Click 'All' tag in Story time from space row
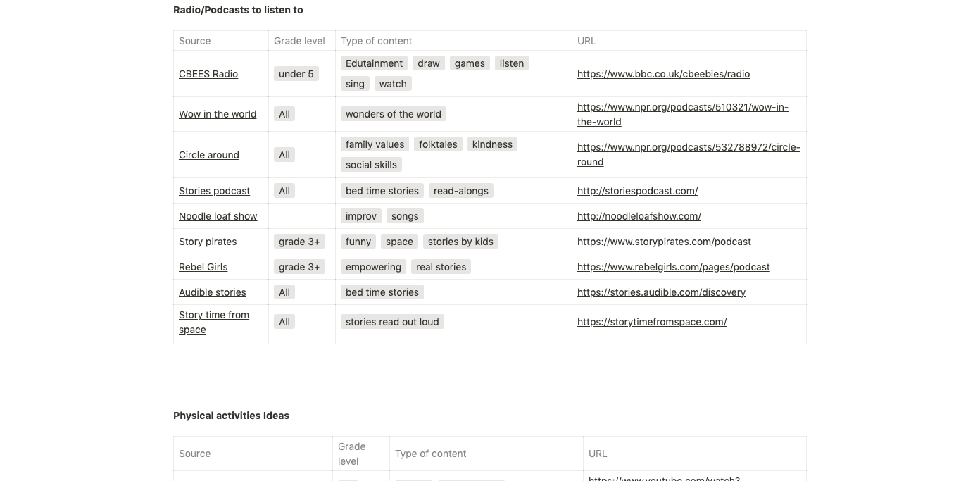Image resolution: width=980 pixels, height=481 pixels. [284, 322]
